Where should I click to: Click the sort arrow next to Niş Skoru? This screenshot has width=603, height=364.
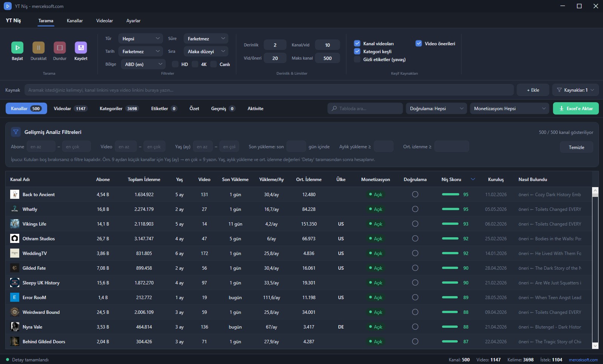click(x=473, y=180)
